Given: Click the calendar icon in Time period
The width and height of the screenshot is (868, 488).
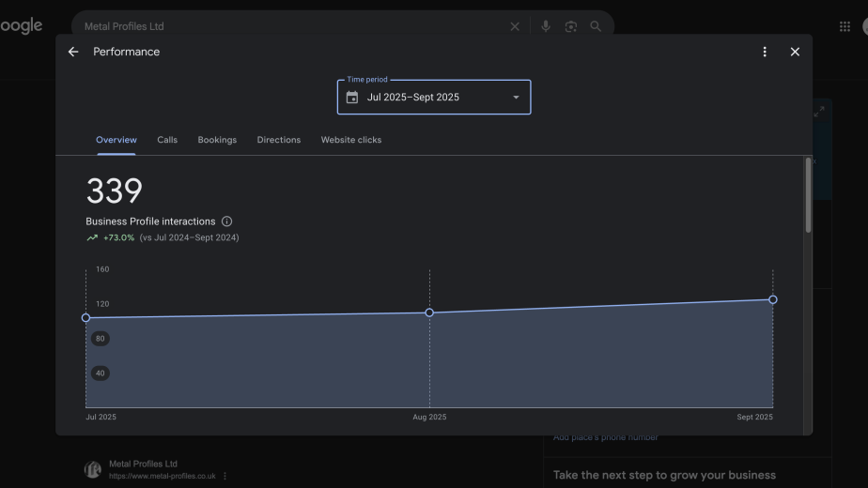Looking at the screenshot, I should point(352,98).
